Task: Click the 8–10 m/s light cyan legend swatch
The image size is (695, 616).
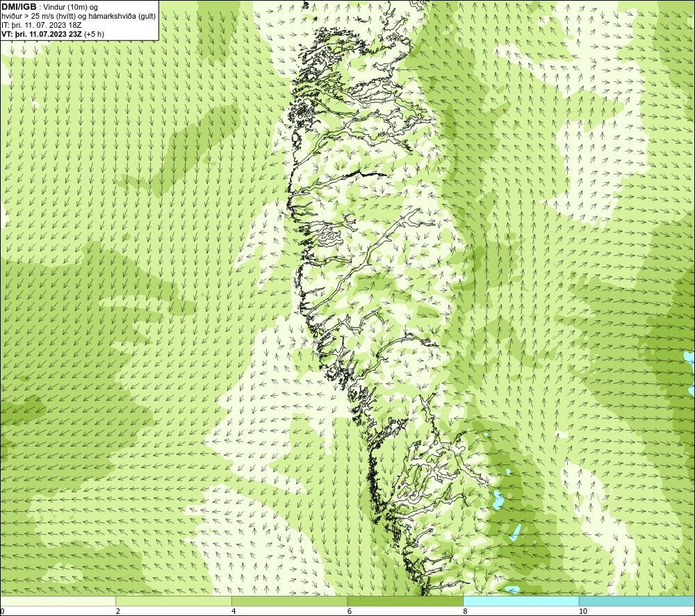Action: click(x=521, y=601)
